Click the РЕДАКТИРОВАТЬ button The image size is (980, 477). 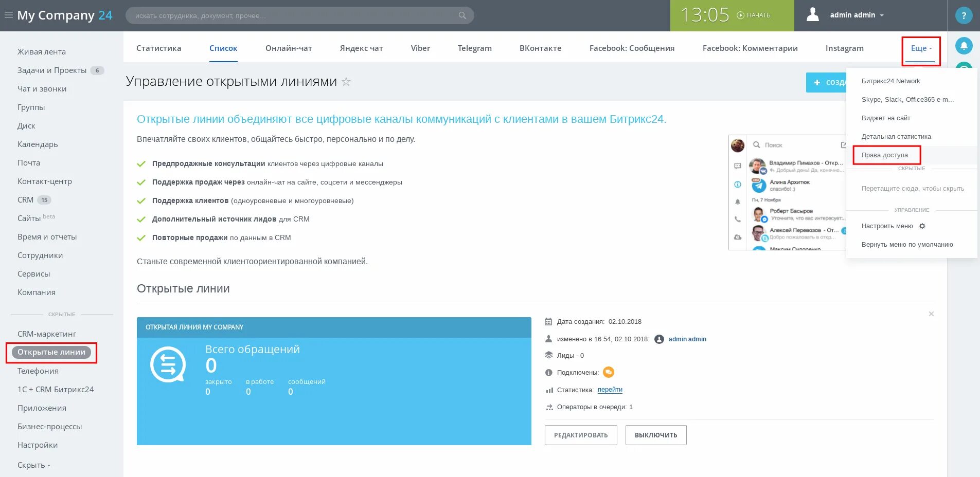pos(581,435)
